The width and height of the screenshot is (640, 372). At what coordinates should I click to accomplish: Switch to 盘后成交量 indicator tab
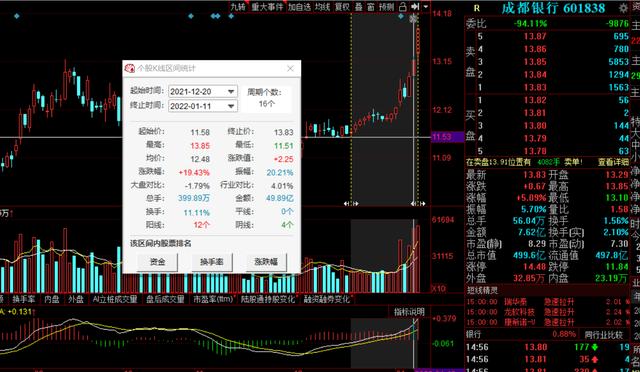coord(165,299)
